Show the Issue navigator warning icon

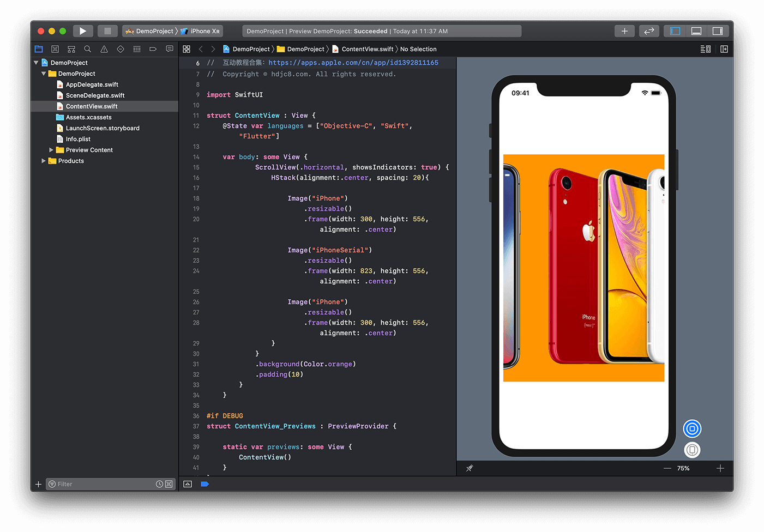pos(104,49)
